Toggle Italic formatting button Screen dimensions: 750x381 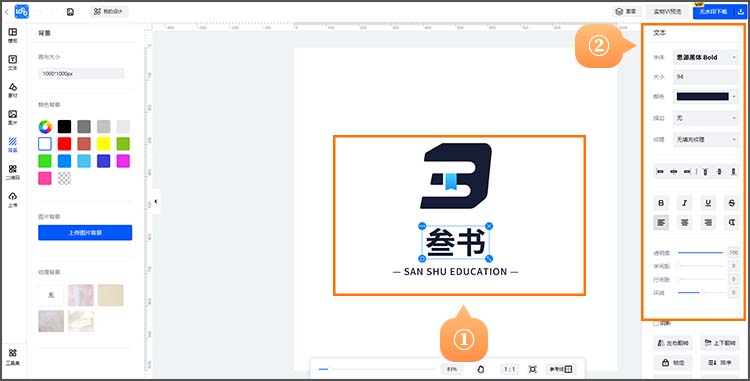pyautogui.click(x=684, y=203)
